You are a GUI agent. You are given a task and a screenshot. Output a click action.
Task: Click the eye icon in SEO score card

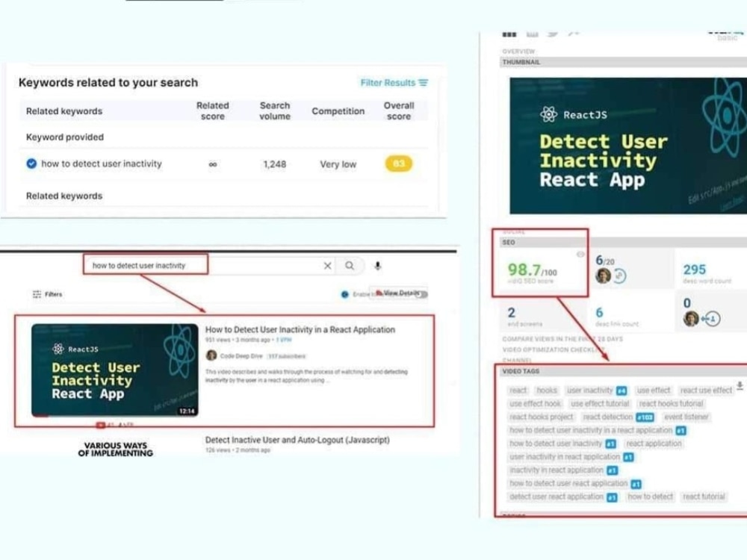click(580, 255)
